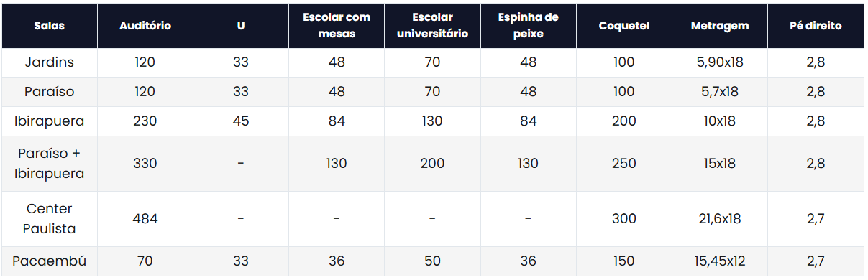Select the 330 auditório capacity cell
Image resolution: width=868 pixels, height=280 pixels.
(x=145, y=164)
